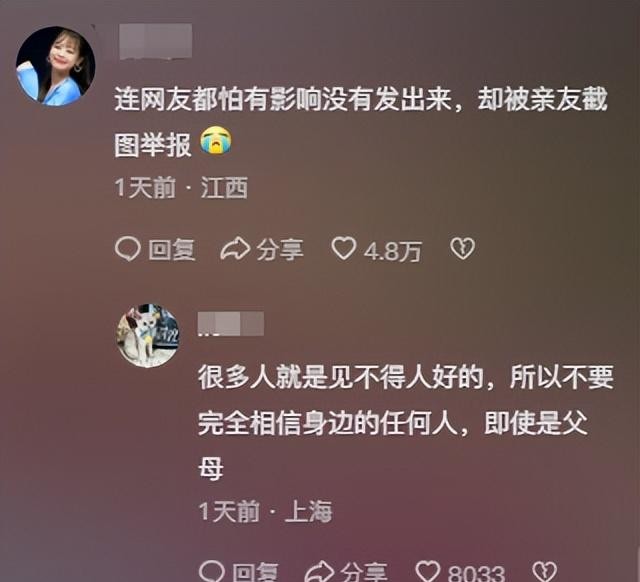Click the share arrow icon on second comment
Viewport: 640px width, 582px height.
[320, 571]
